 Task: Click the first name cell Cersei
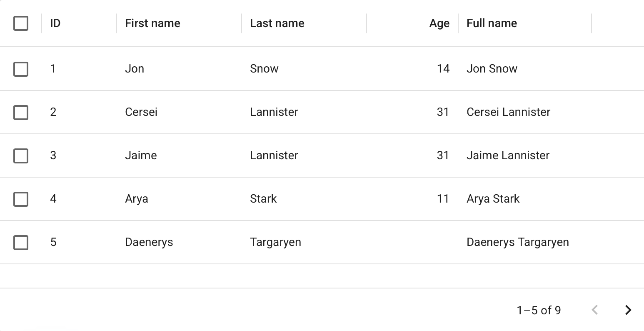click(x=141, y=112)
